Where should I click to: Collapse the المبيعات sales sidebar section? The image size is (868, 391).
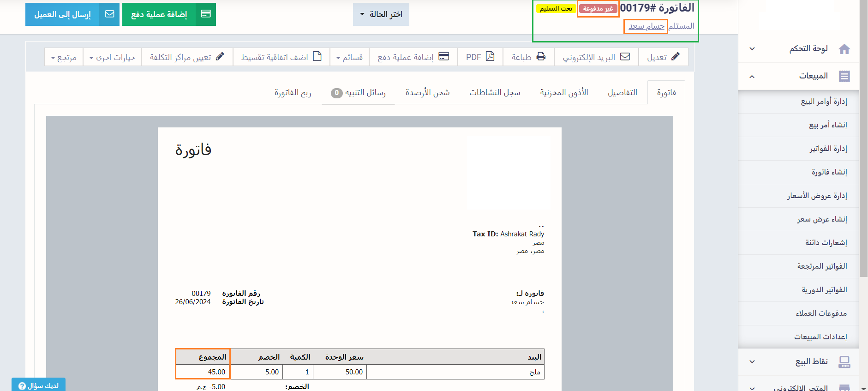click(x=752, y=76)
